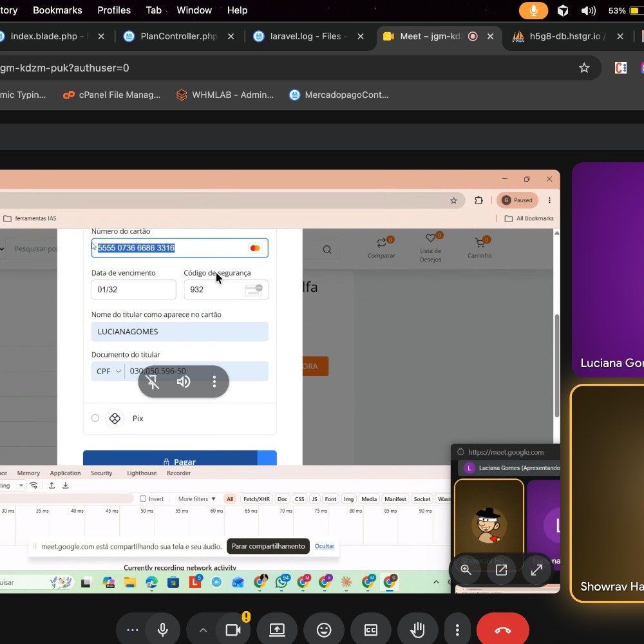This screenshot has height=644, width=644.
Task: Click the leftmost ellipsis pill in the Meet bar
Action: tap(132, 630)
